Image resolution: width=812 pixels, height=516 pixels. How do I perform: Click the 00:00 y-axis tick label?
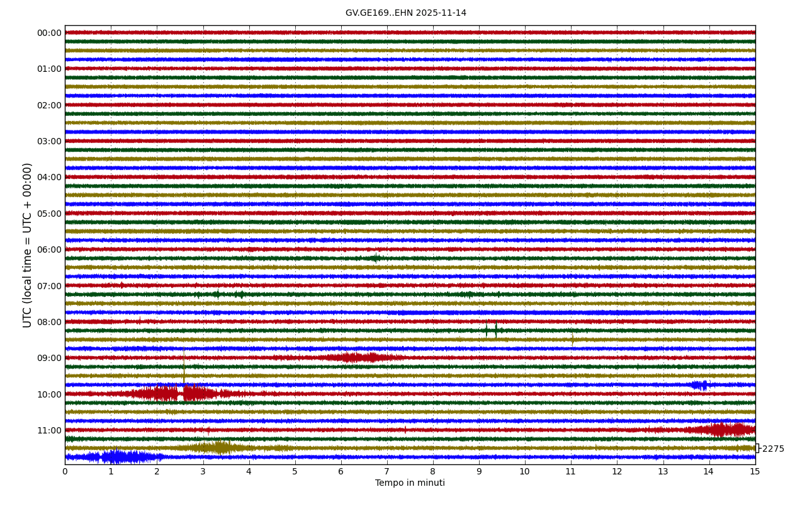(x=49, y=33)
